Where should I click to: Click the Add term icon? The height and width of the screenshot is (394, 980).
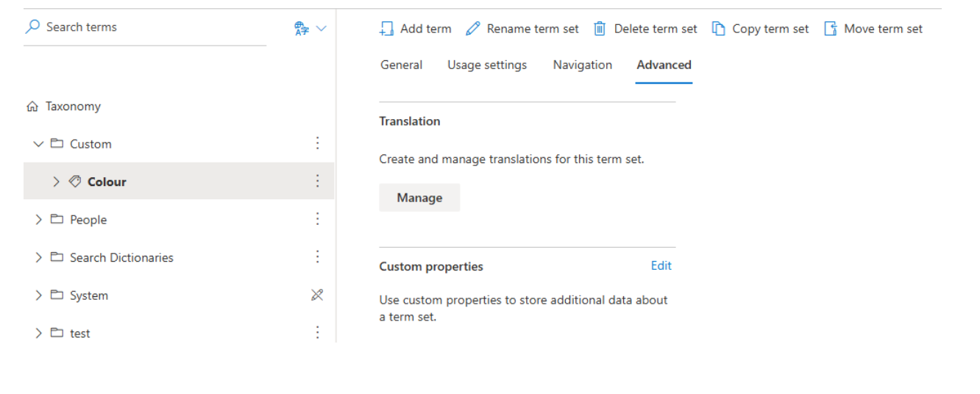click(x=386, y=29)
